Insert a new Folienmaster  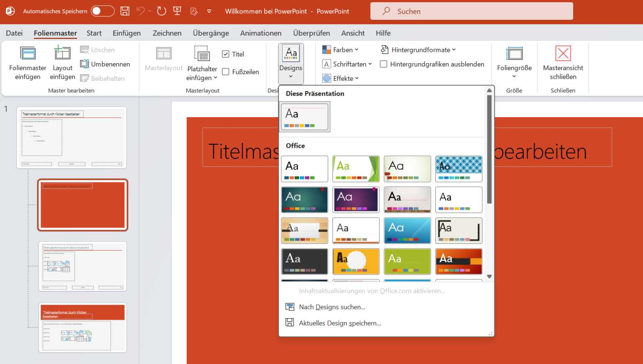pos(28,63)
